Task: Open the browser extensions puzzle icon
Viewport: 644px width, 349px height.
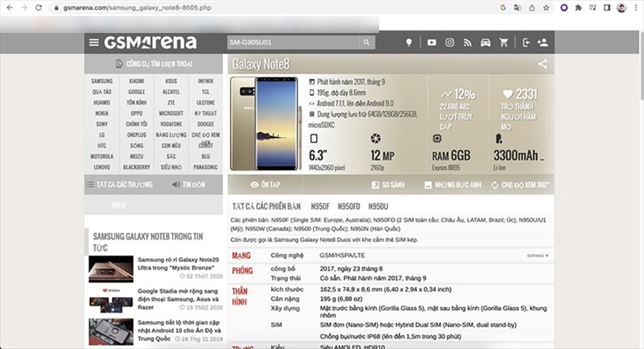Action: pyautogui.click(x=578, y=7)
